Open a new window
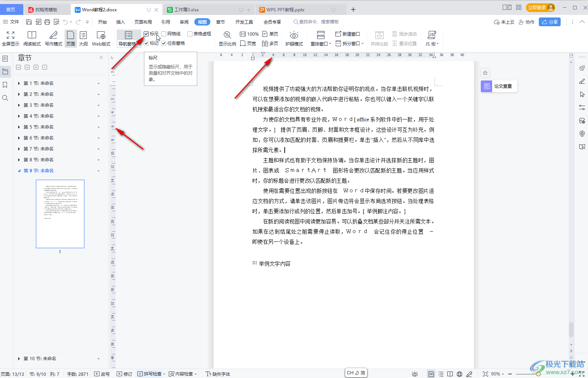The image size is (588, 378). pos(347,34)
